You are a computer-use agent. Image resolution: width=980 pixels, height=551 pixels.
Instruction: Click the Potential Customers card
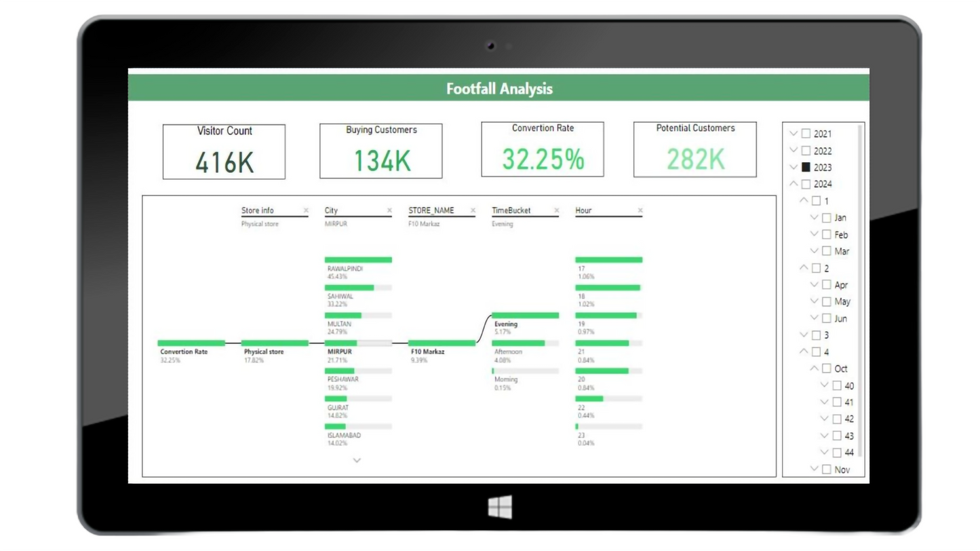coord(694,150)
